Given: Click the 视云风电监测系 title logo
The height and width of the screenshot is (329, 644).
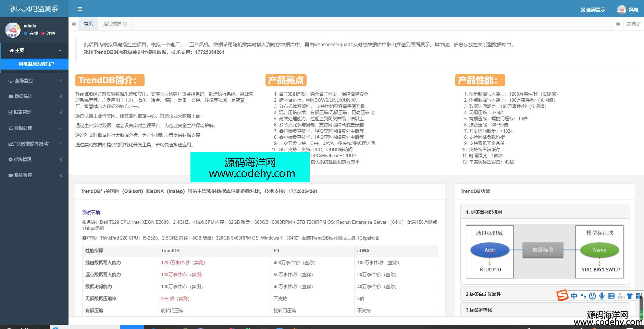Looking at the screenshot, I should point(34,9).
